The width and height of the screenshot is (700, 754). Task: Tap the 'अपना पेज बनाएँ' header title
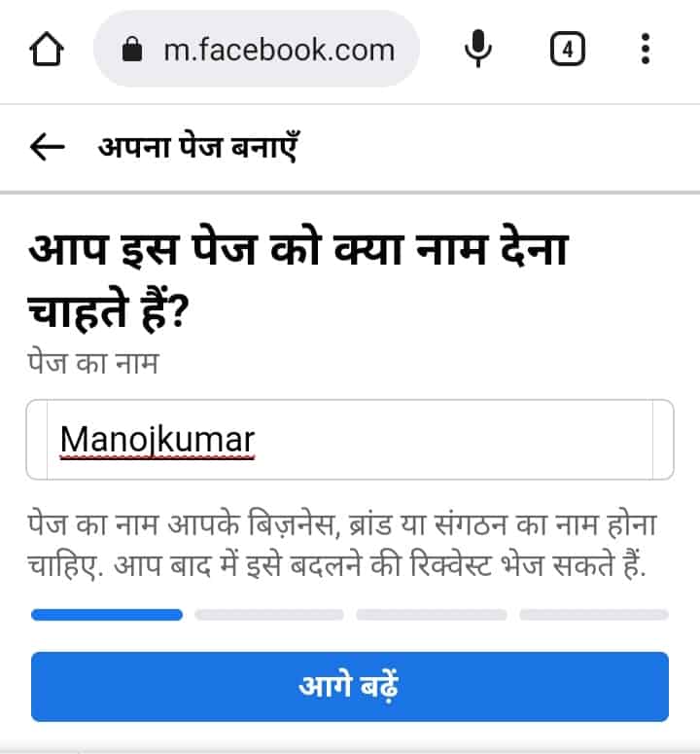point(199,147)
